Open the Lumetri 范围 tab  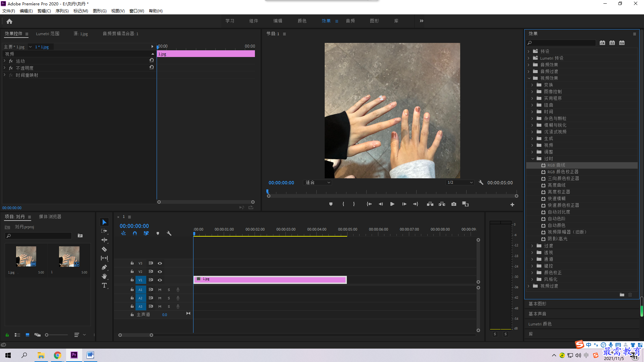click(48, 34)
